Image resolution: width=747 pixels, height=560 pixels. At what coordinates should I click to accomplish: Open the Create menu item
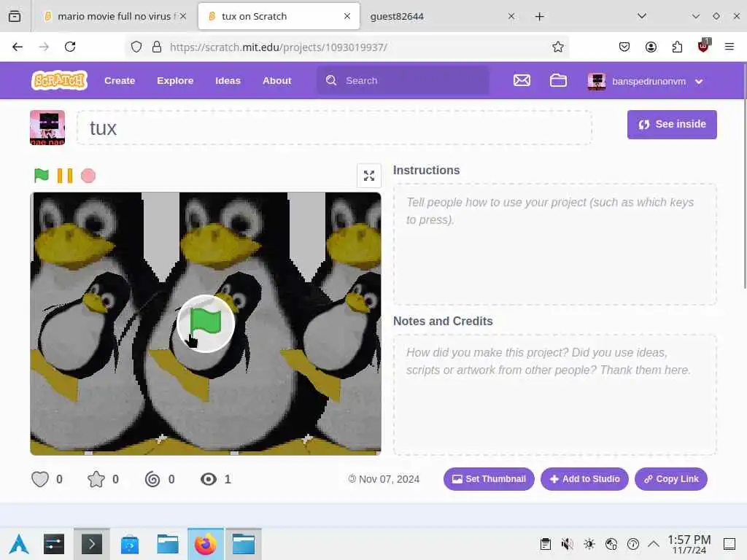[120, 80]
